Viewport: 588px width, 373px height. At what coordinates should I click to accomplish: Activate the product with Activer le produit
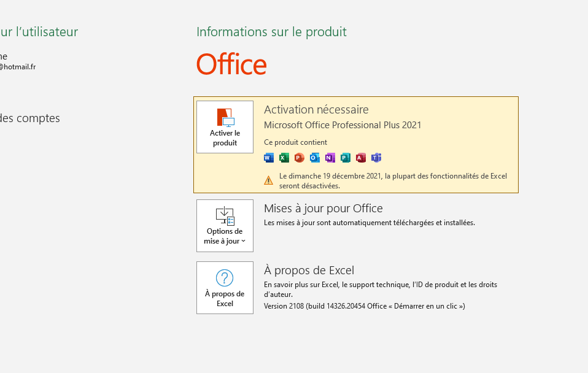pyautogui.click(x=225, y=127)
